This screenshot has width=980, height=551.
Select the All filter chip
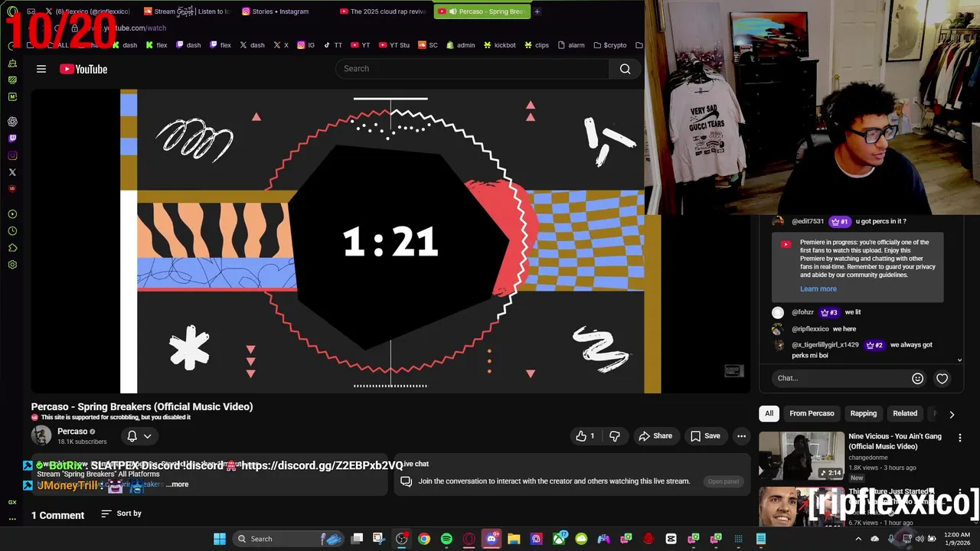click(769, 414)
